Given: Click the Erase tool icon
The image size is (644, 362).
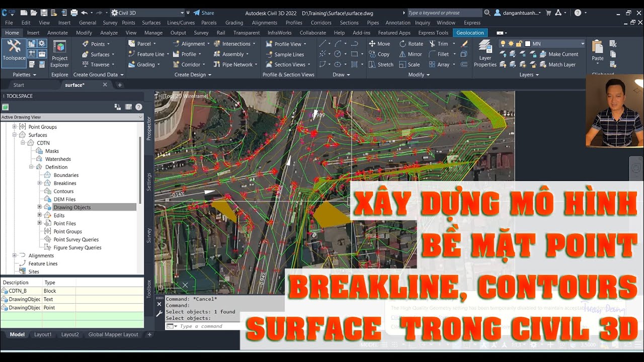Looking at the screenshot, I should [464, 44].
